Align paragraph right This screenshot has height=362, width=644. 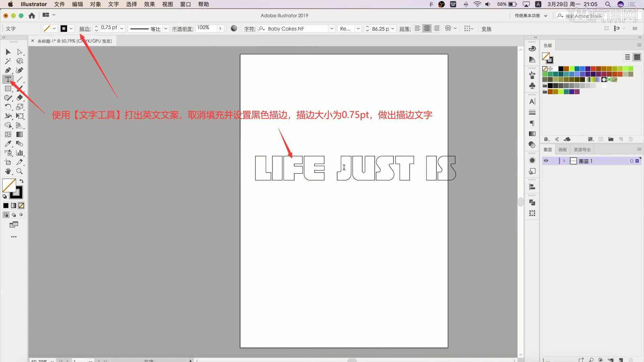[436, 28]
